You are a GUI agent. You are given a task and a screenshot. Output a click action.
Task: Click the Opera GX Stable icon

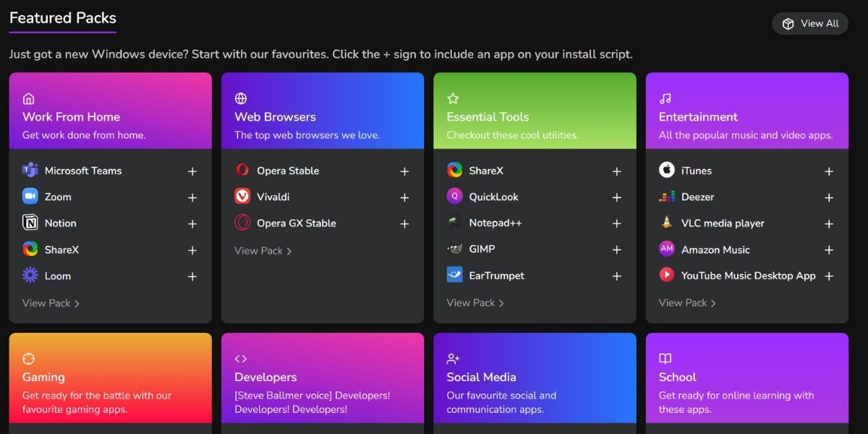tap(242, 223)
